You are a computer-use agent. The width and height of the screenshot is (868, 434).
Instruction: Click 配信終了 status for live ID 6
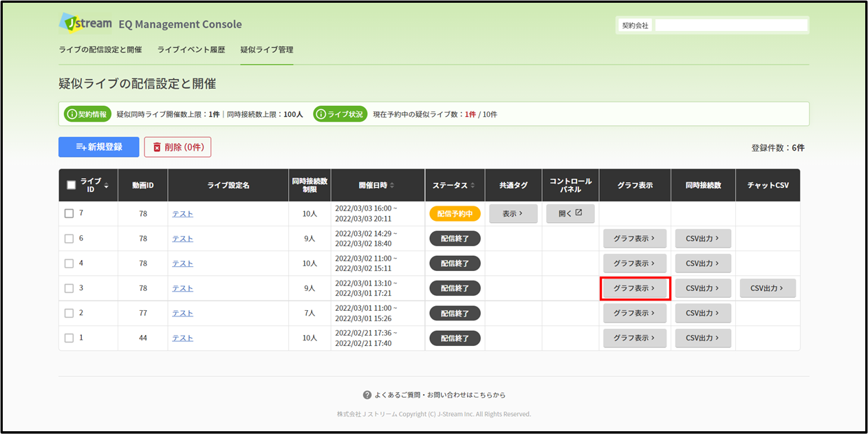pyautogui.click(x=455, y=239)
